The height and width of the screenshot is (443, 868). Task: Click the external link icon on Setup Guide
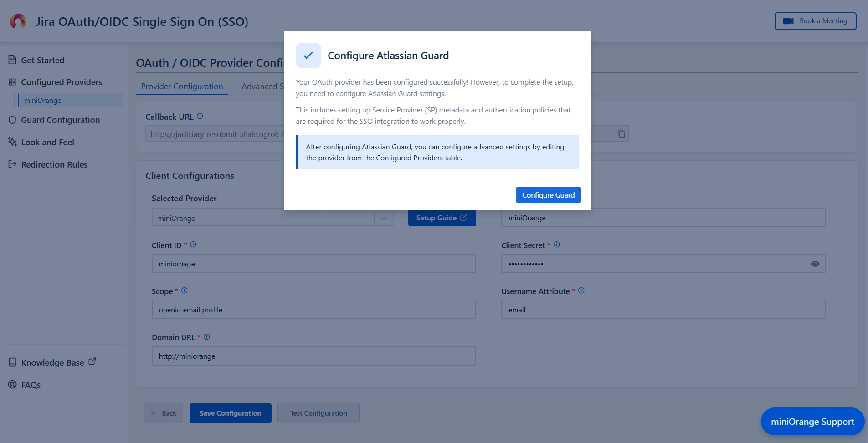pos(464,217)
